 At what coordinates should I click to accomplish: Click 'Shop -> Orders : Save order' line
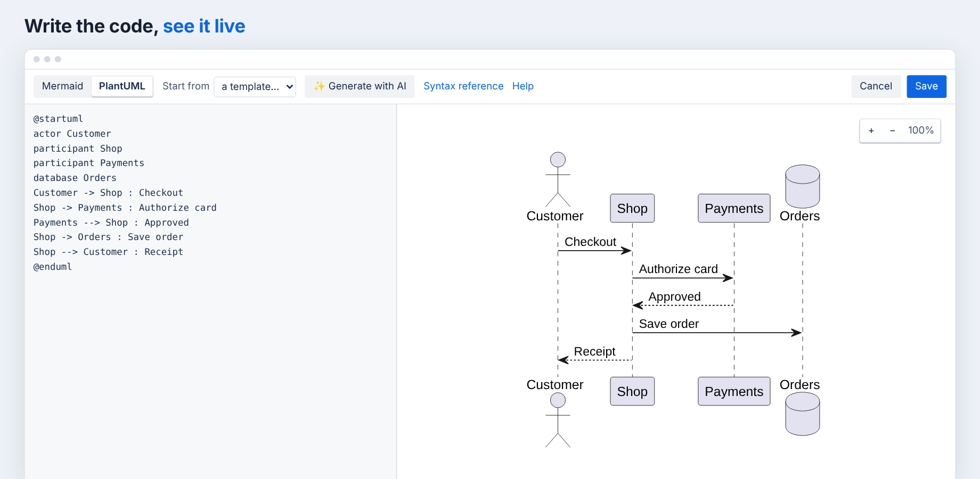pyautogui.click(x=108, y=237)
